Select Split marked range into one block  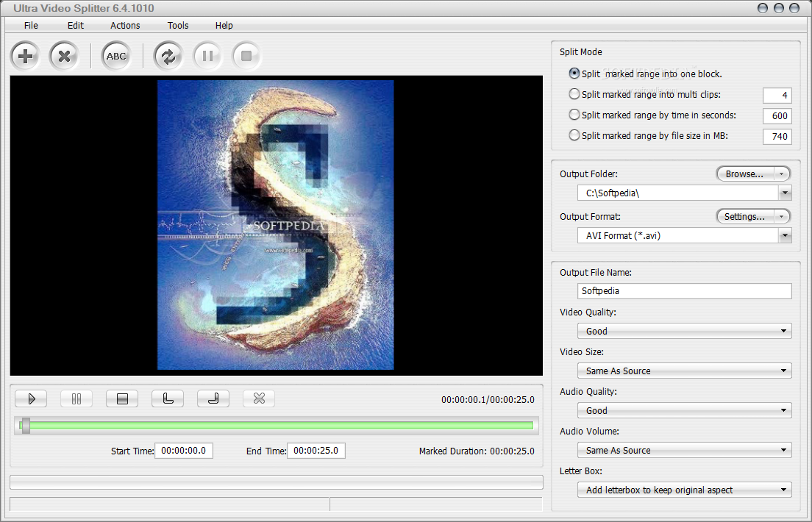point(574,74)
